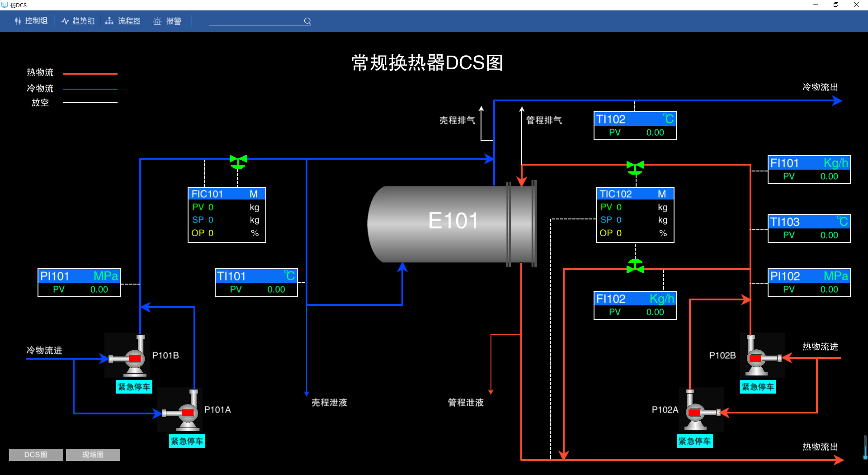This screenshot has height=475, width=868.
Task: Switch to the DCS图 view
Action: coord(36,455)
